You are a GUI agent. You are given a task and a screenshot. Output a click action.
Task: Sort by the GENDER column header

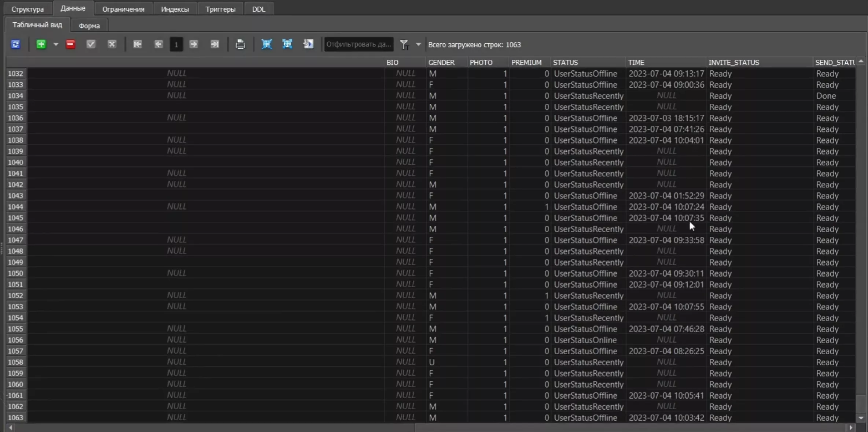pos(446,62)
